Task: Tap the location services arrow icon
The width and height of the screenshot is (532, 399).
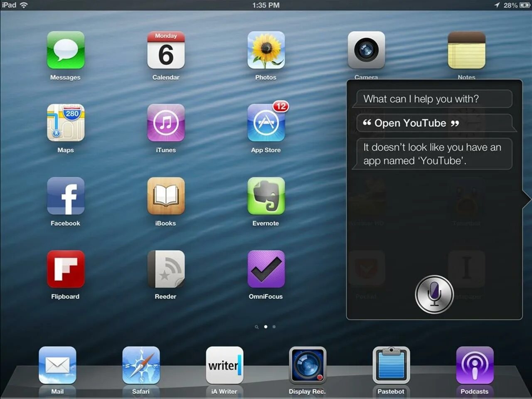Action: [497, 5]
